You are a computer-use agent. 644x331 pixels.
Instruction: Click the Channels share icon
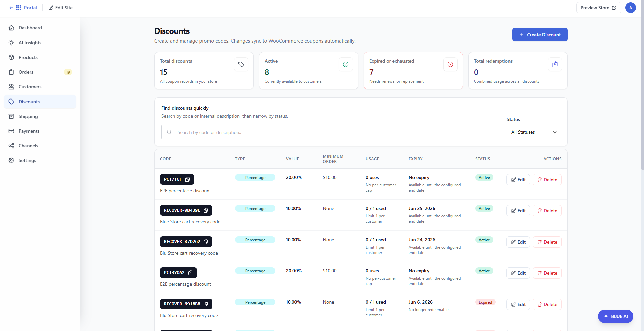point(11,146)
